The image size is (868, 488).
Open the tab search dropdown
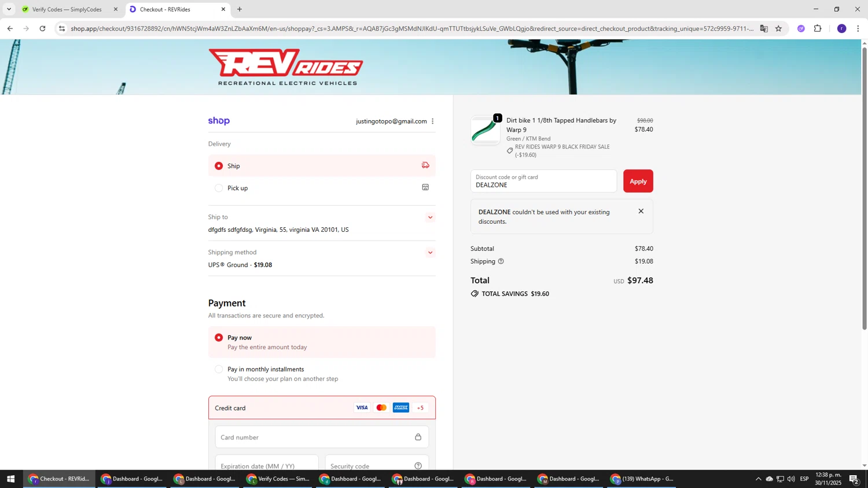(x=9, y=9)
